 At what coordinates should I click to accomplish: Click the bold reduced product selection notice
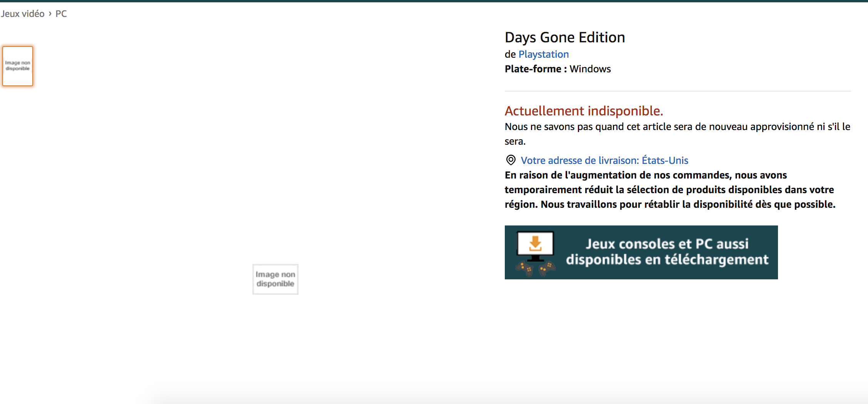[x=669, y=190]
